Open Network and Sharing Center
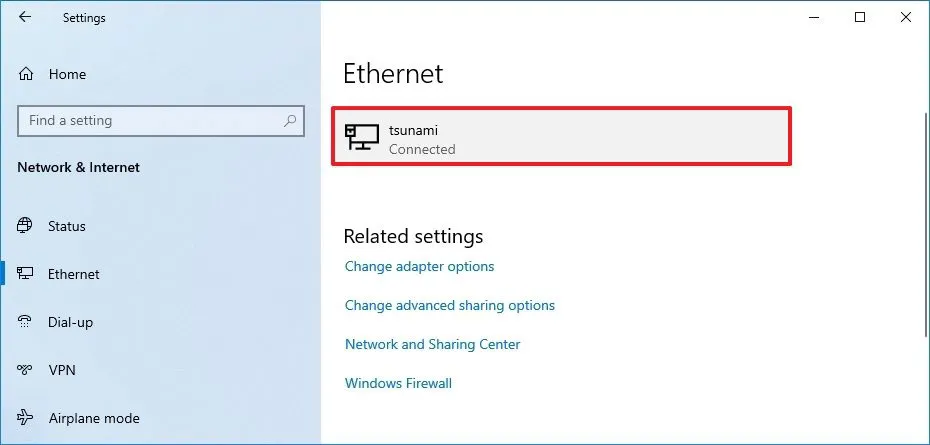 [x=432, y=344]
